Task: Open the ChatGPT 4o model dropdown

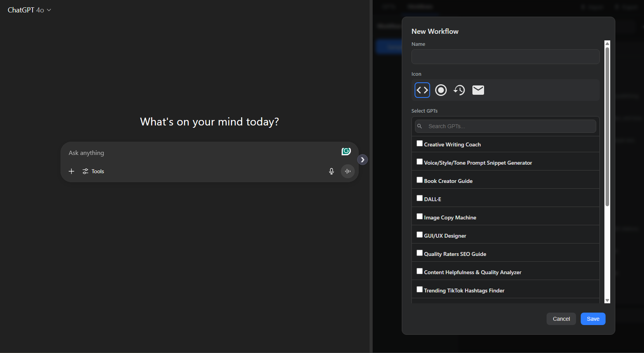Action: pyautogui.click(x=30, y=10)
